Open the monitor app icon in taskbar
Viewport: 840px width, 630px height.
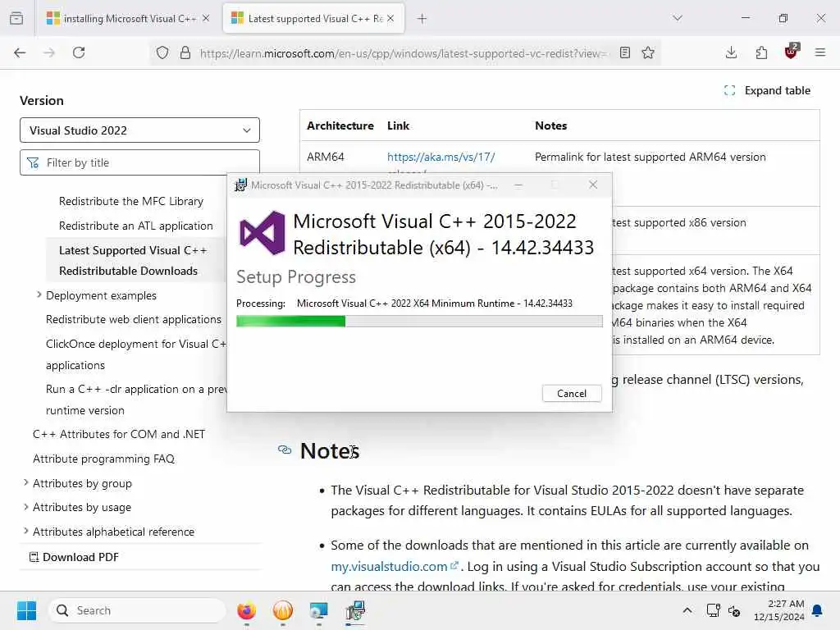click(319, 610)
